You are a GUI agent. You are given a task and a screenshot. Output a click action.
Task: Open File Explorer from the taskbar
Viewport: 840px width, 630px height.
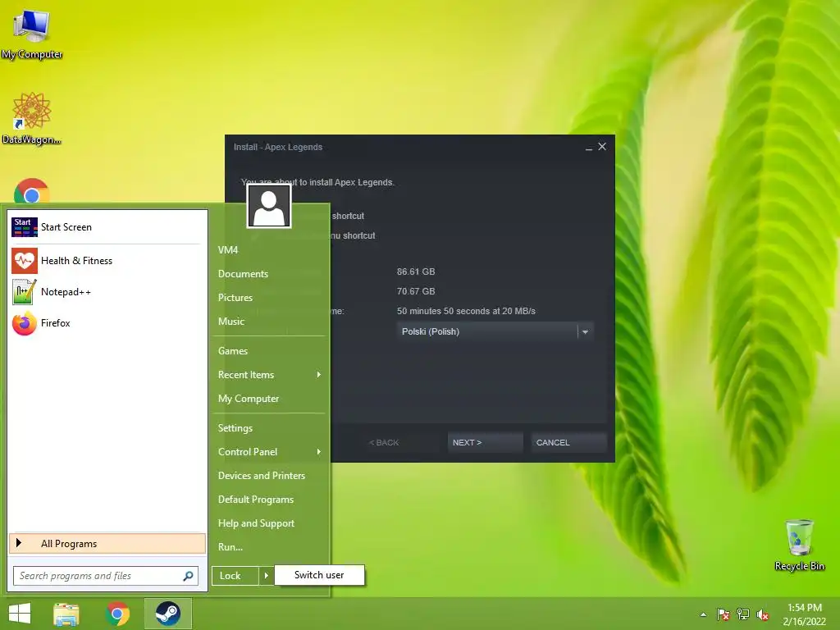tap(66, 614)
